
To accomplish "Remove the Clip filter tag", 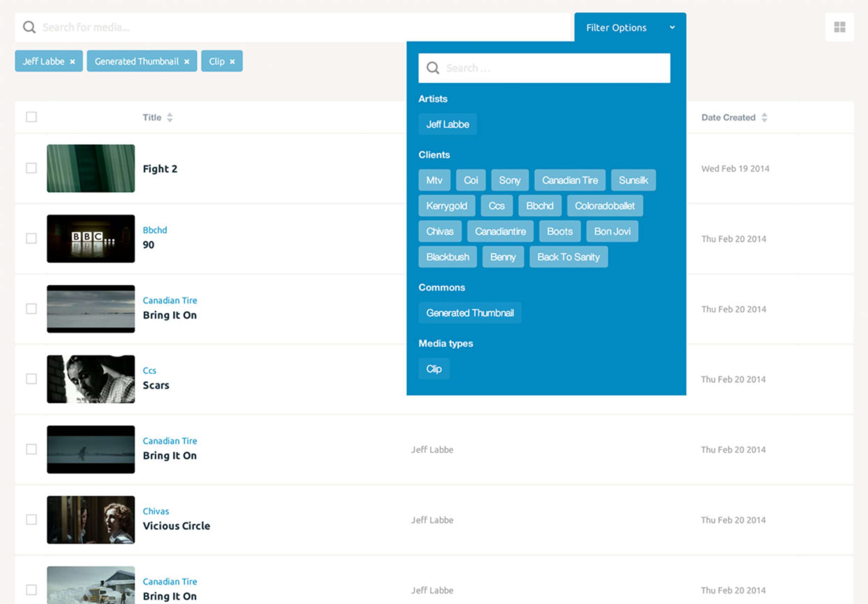I will (232, 62).
